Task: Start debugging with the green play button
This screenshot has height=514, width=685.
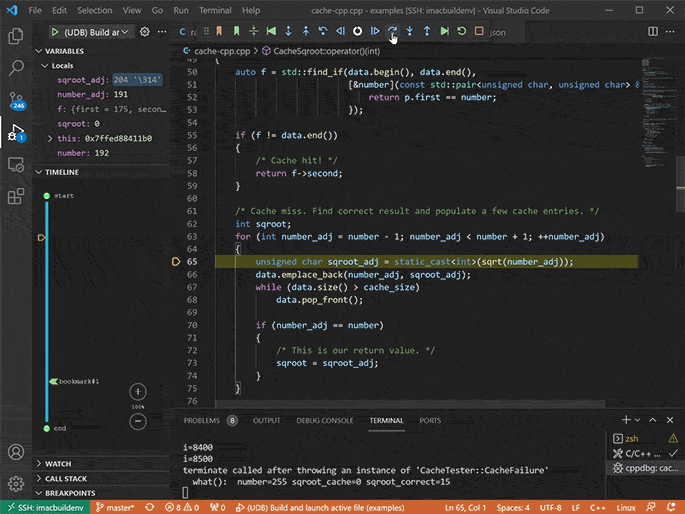Action: click(x=53, y=32)
